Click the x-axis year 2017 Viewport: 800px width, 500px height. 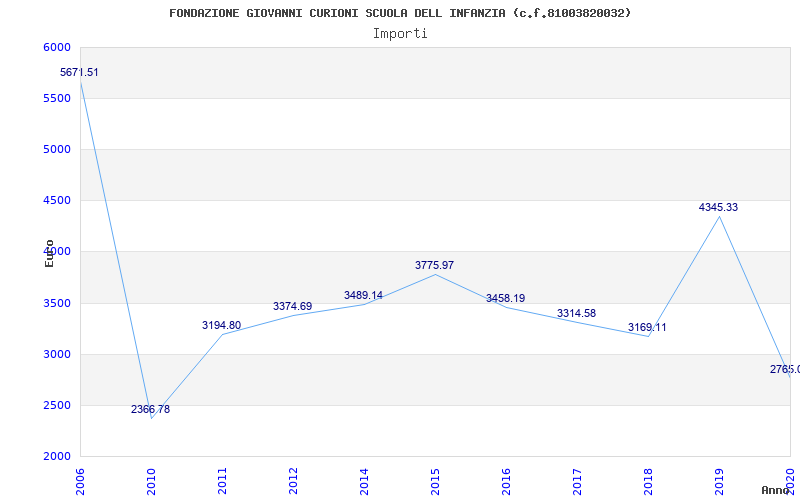577,482
